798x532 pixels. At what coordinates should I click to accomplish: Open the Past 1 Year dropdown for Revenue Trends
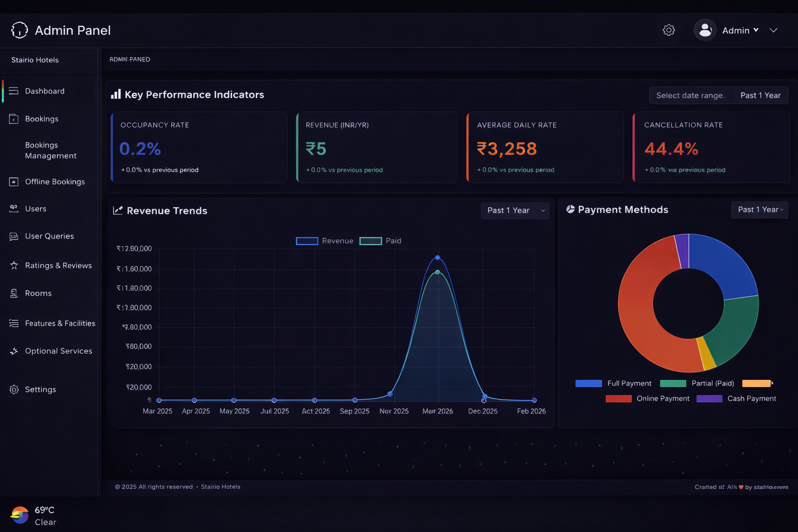click(x=515, y=210)
